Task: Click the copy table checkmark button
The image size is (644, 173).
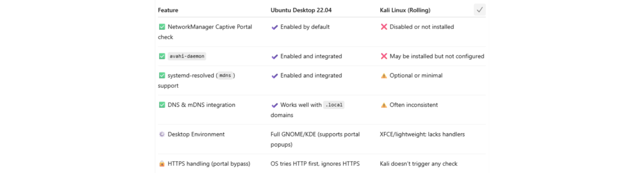Action: (479, 10)
